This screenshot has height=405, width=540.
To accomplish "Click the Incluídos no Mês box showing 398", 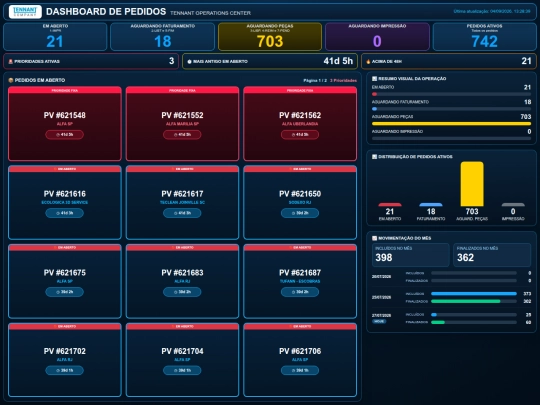I will [411, 255].
